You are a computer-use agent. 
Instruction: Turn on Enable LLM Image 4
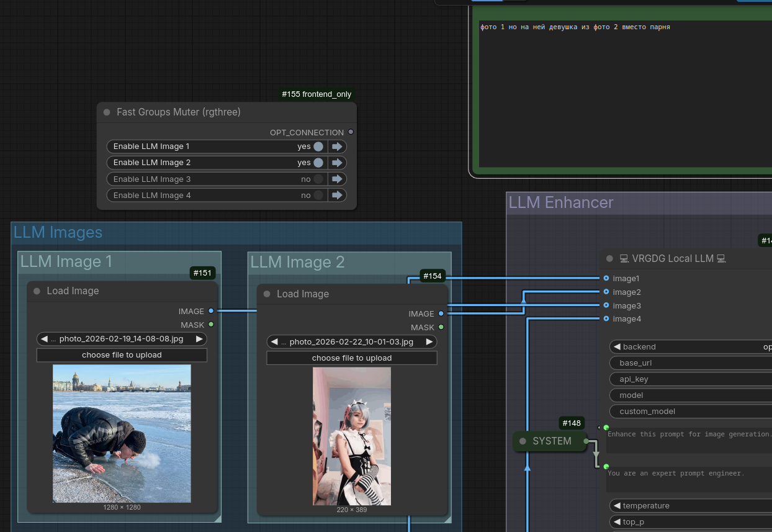(x=318, y=195)
